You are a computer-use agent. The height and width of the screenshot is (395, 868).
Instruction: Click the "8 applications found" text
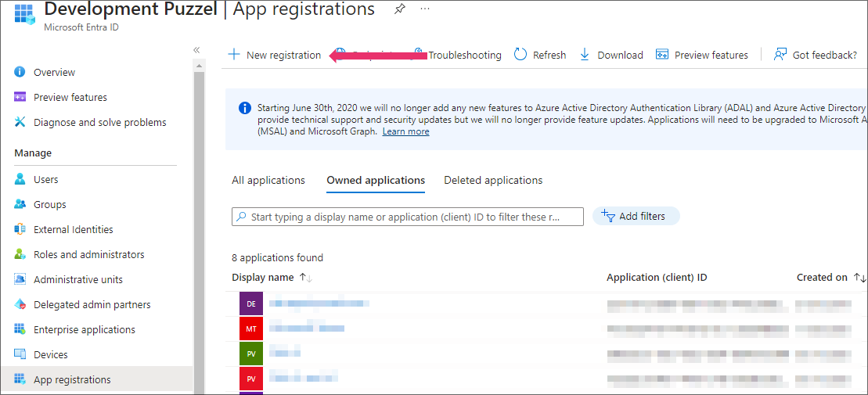[277, 258]
